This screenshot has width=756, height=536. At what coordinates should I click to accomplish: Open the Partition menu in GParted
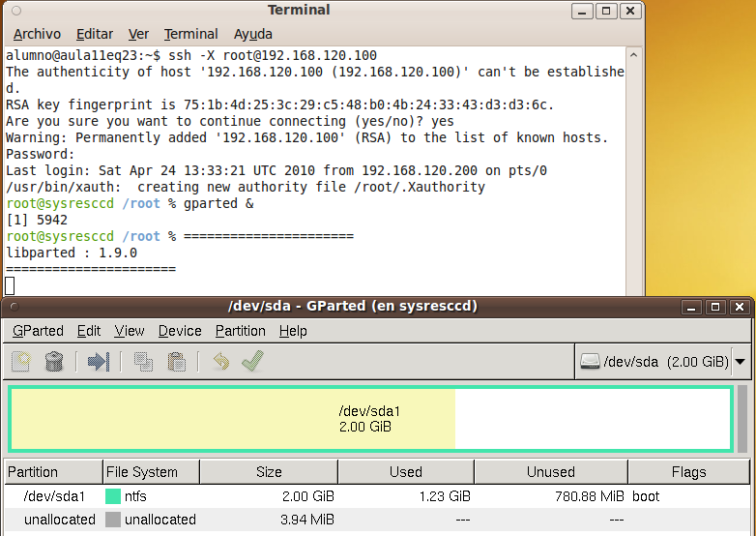pyautogui.click(x=240, y=331)
